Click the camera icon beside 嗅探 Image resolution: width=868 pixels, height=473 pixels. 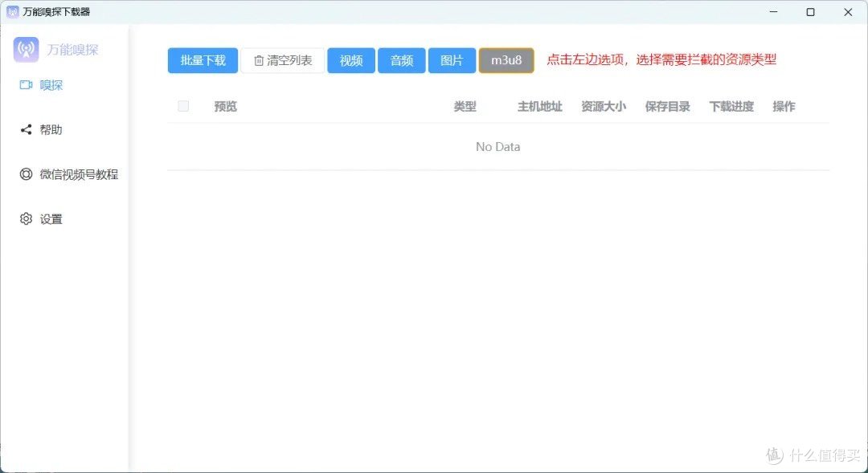coord(26,84)
